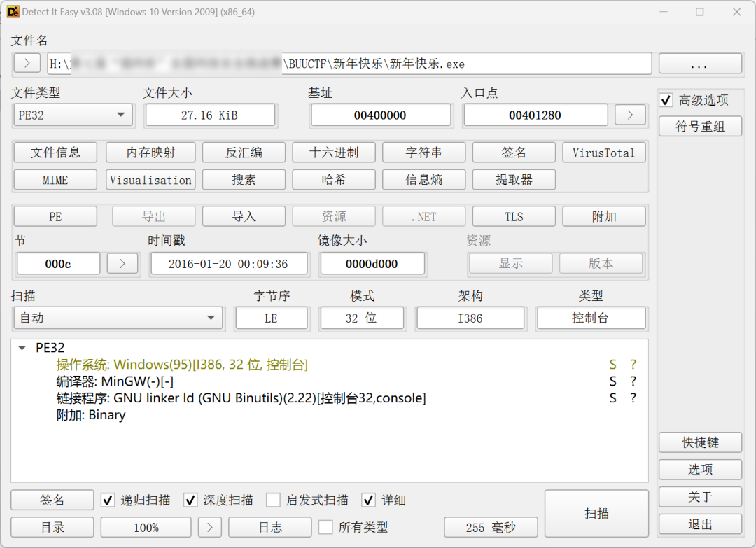Click the arrow button left of file path
Viewport: 756px width, 548px height.
coord(27,64)
